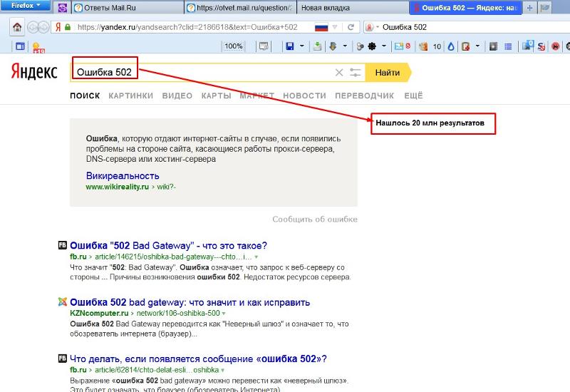The height and width of the screenshot is (392, 570).
Task: Click the green download tray icon
Action: pyautogui.click(x=317, y=46)
